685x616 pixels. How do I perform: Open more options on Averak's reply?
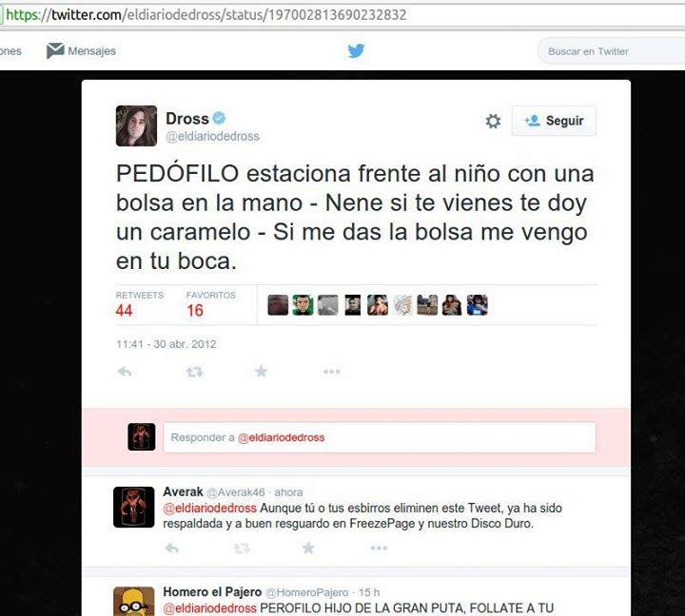tap(379, 548)
